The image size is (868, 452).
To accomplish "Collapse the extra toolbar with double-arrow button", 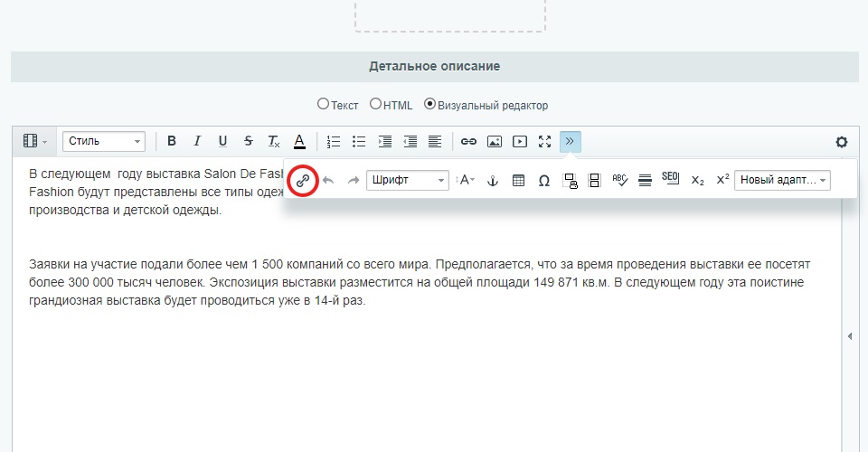I will click(x=570, y=142).
